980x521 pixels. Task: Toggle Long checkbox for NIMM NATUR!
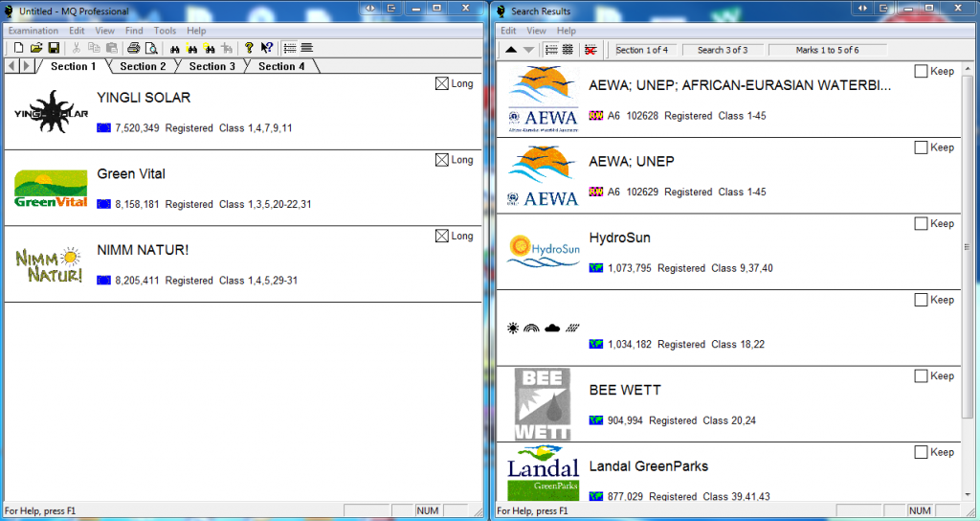click(x=442, y=236)
